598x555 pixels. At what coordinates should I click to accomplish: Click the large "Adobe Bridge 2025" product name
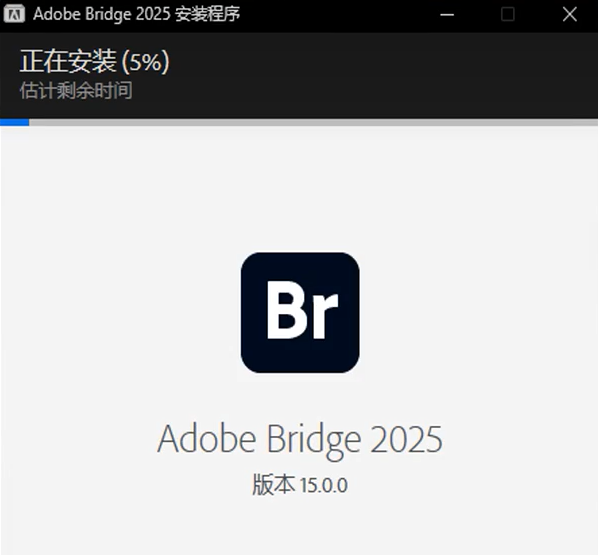(x=300, y=440)
